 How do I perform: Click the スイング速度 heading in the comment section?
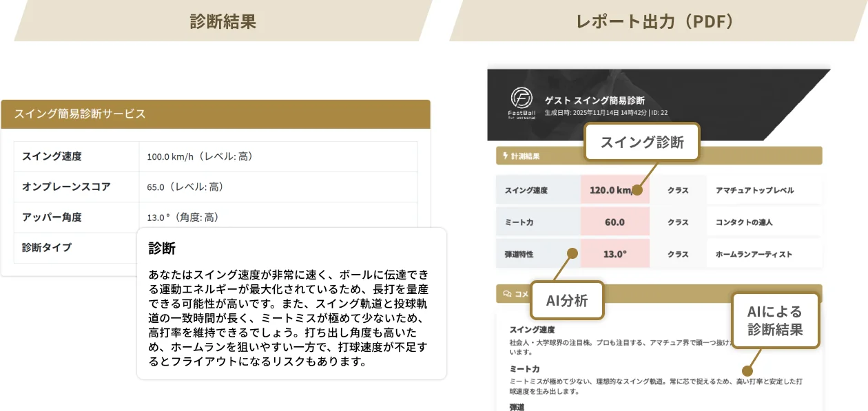532,330
